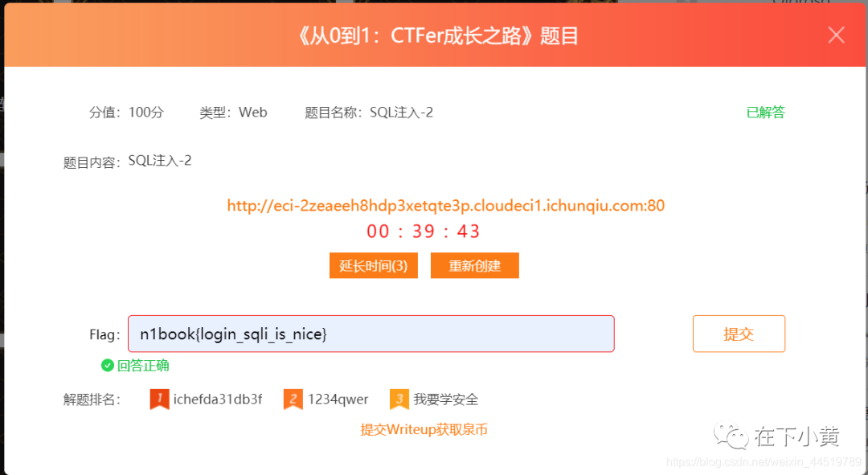
Task: Click the second place rank badge icon
Action: point(293,399)
